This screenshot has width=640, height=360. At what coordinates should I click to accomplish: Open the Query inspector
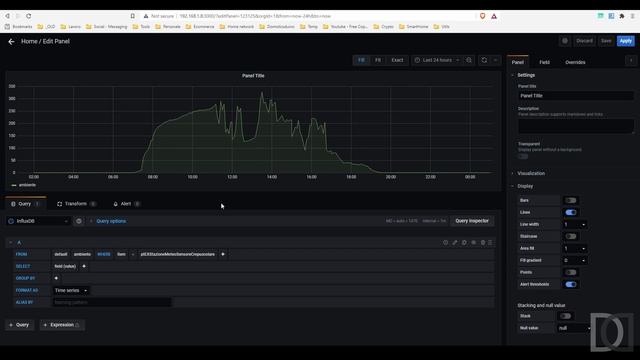(472, 221)
